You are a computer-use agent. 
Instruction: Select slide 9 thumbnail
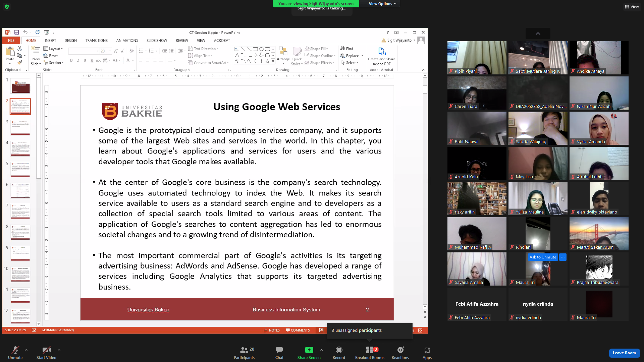coord(20,253)
